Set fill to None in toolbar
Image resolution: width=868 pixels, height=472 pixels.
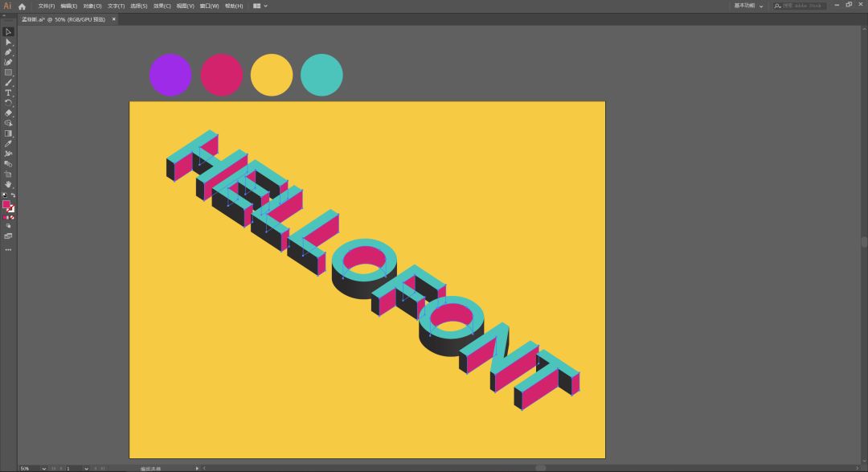(12, 217)
